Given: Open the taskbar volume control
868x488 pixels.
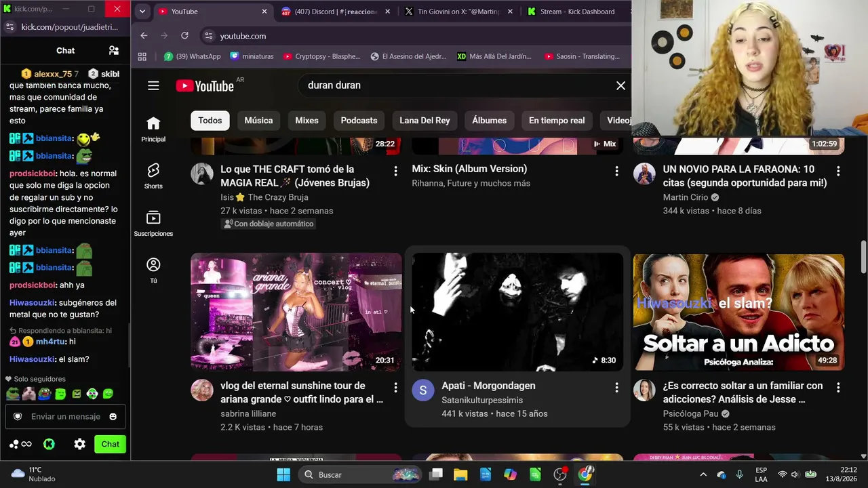Looking at the screenshot, I should pos(795,474).
